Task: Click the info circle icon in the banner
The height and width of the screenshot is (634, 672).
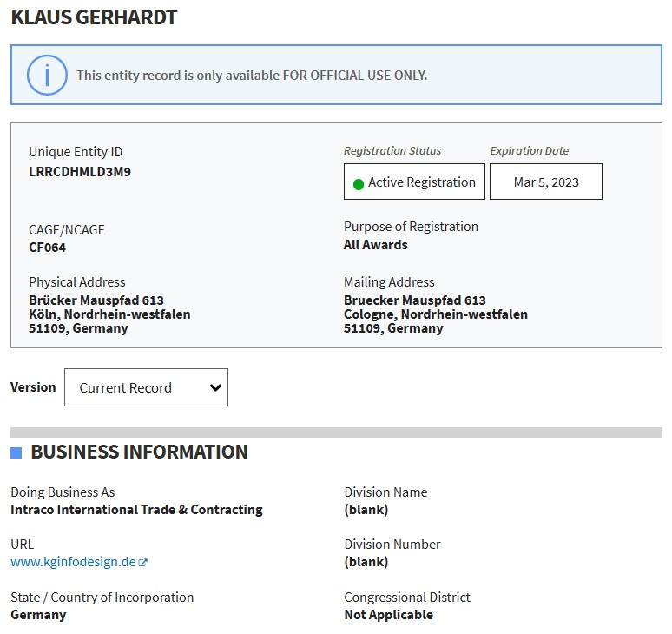Action: click(x=47, y=75)
